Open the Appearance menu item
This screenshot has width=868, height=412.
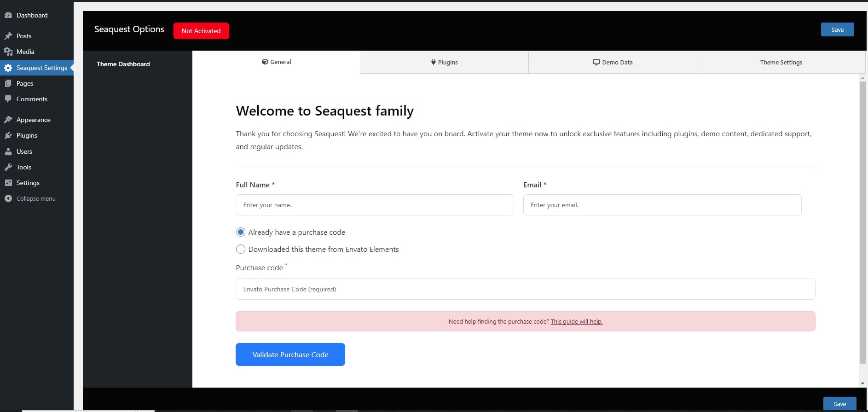click(x=37, y=120)
